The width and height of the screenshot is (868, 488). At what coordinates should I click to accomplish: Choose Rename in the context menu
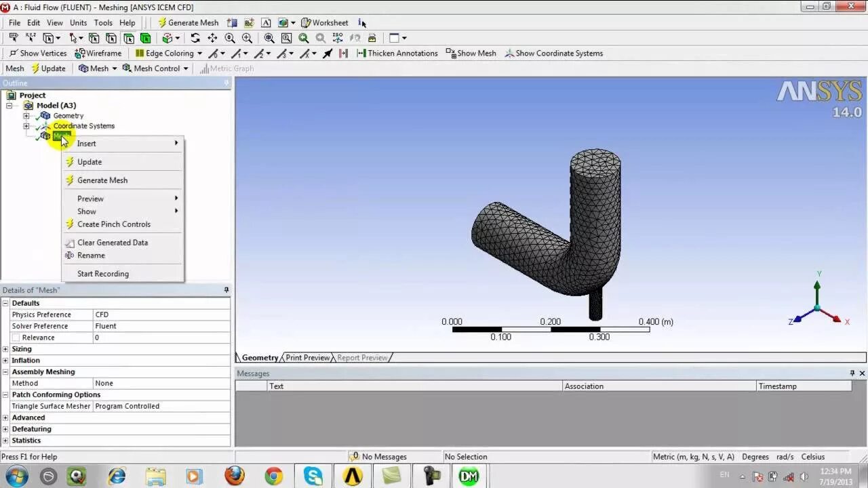(123, 256)
